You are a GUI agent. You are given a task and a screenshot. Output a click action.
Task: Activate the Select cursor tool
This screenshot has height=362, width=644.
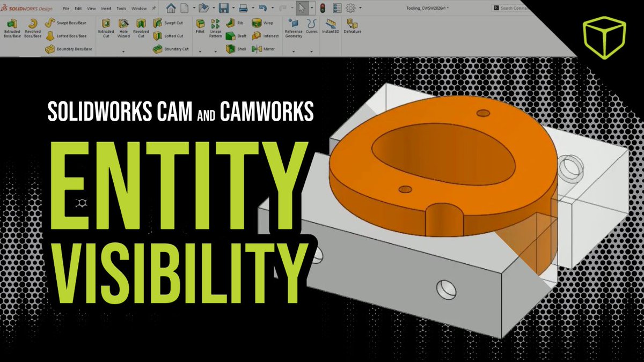(302, 8)
